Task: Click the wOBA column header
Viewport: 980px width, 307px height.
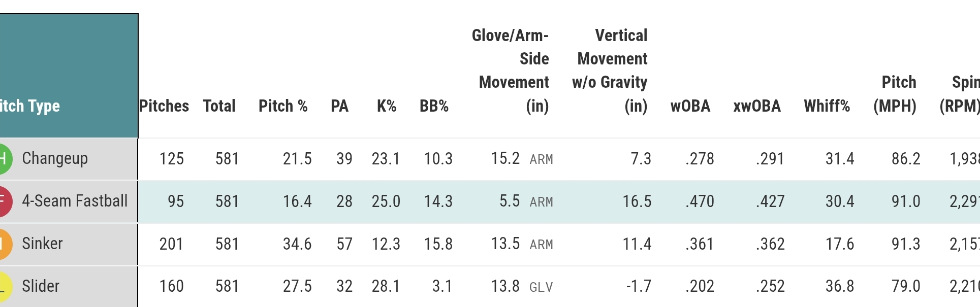Action: (690, 106)
